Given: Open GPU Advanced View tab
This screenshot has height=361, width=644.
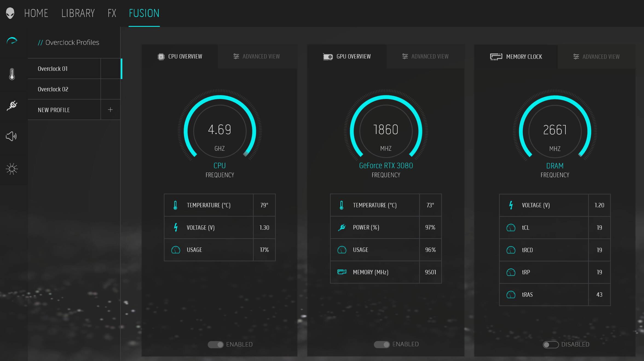Looking at the screenshot, I should [x=426, y=57].
